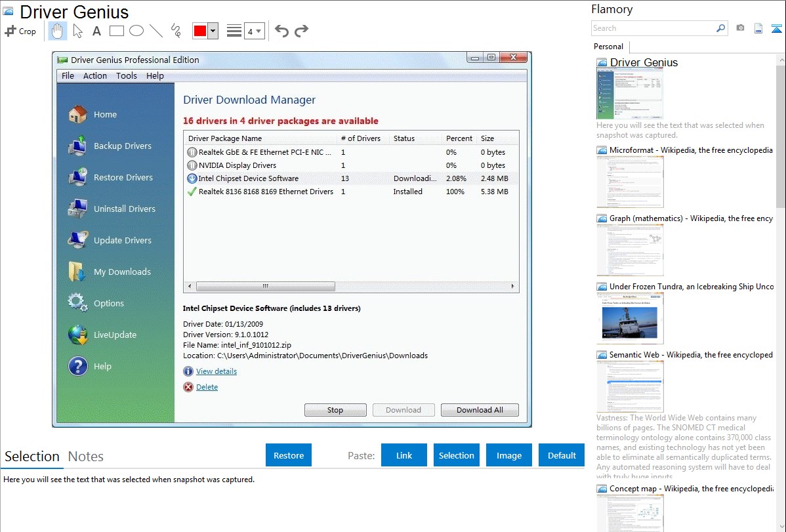The width and height of the screenshot is (786, 532).
Task: Click the scroll left arrow in driver list
Action: point(190,286)
